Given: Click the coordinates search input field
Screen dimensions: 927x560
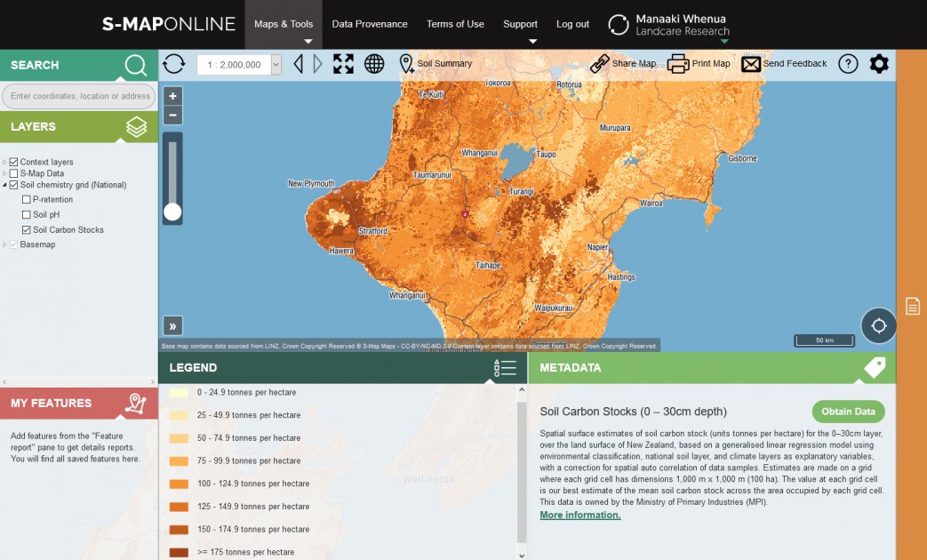Looking at the screenshot, I should [77, 96].
